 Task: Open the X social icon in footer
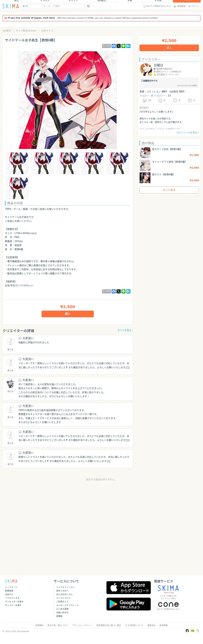pos(198,631)
